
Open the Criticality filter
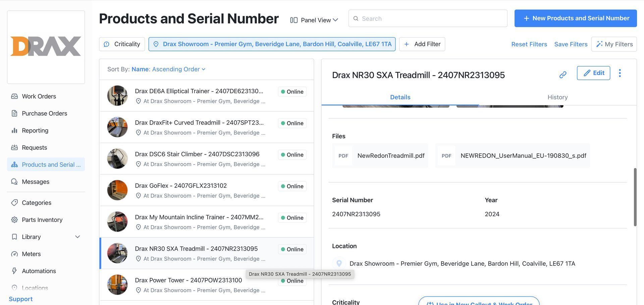point(122,44)
